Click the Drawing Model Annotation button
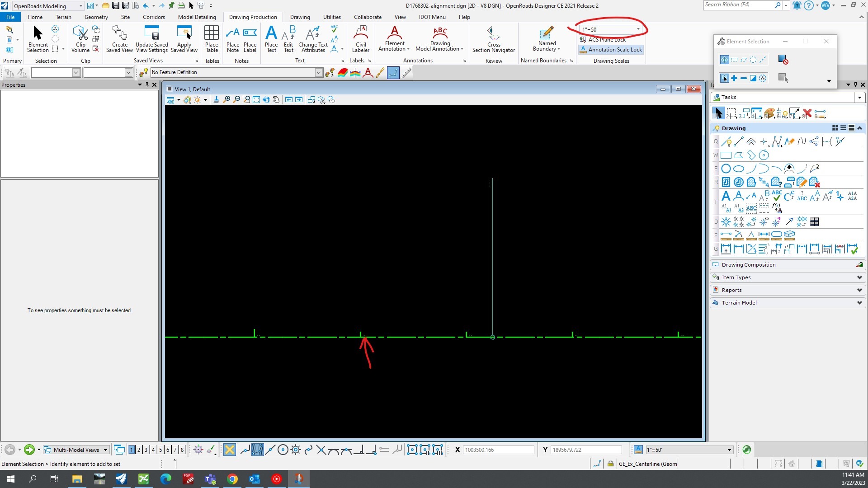868x488 pixels. point(440,39)
